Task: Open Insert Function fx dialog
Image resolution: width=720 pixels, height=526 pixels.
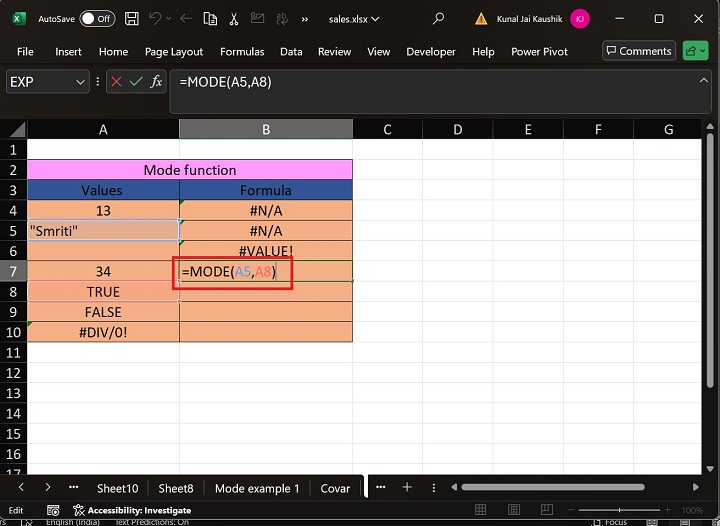Action: coord(156,82)
